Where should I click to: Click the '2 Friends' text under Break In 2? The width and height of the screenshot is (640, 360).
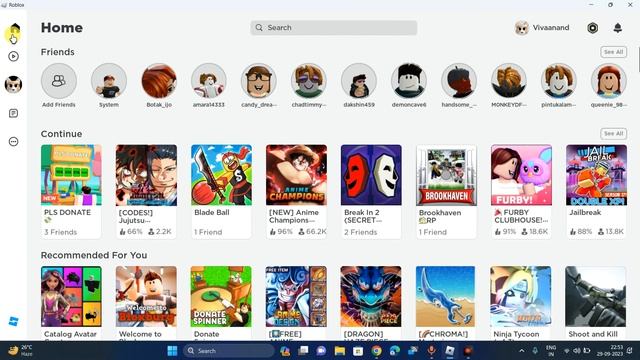coord(360,232)
